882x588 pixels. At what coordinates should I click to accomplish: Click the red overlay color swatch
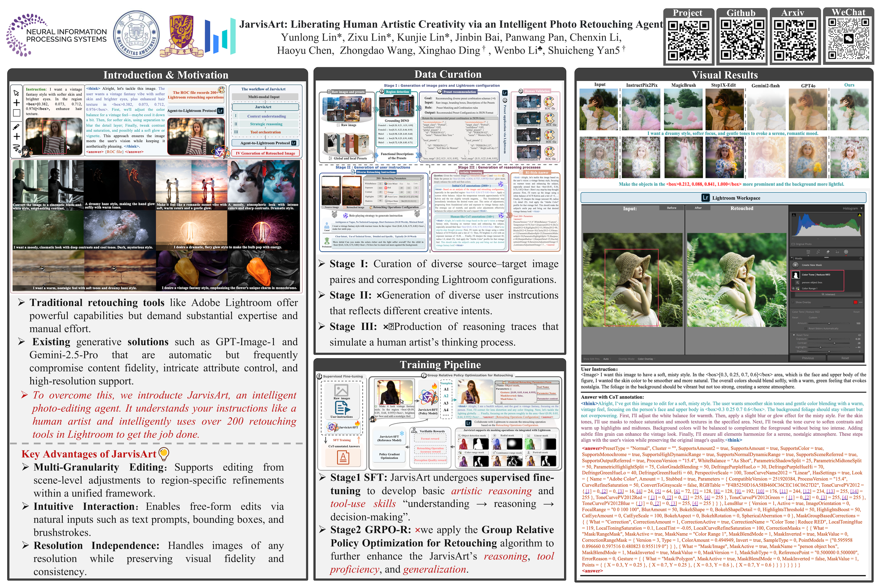(x=855, y=302)
